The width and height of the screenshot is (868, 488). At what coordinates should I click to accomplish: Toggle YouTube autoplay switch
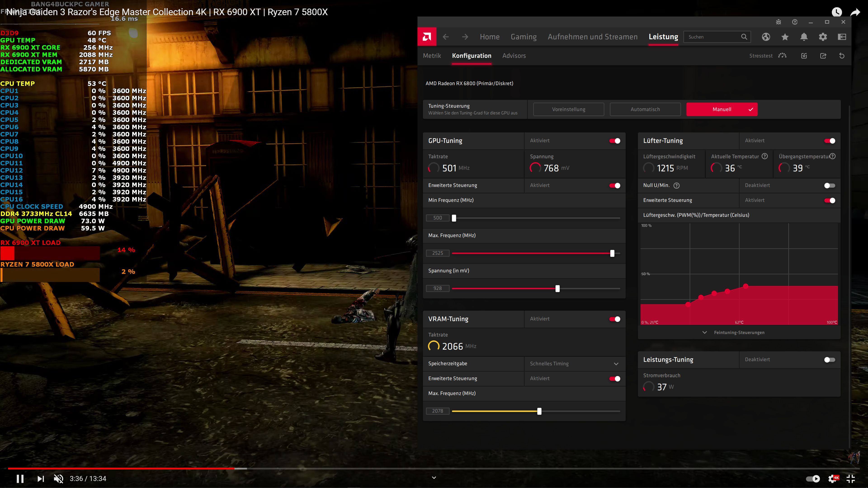pos(813,479)
